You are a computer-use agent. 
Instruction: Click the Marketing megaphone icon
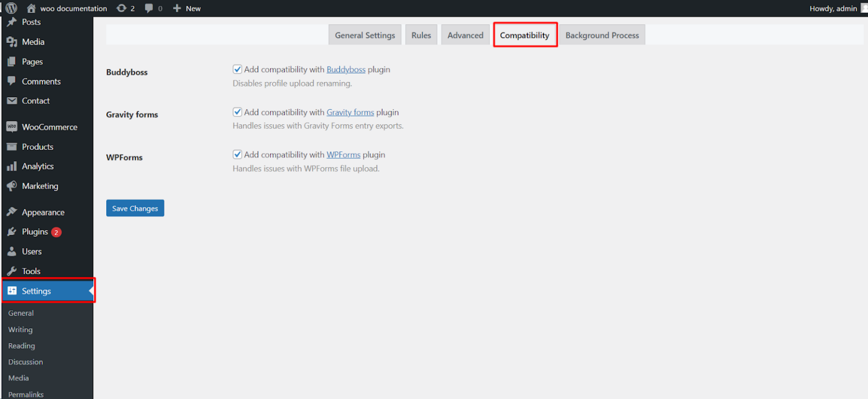pos(12,185)
